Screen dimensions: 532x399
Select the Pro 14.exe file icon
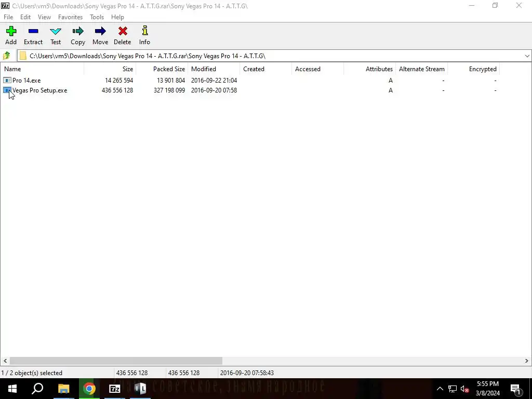tap(7, 81)
